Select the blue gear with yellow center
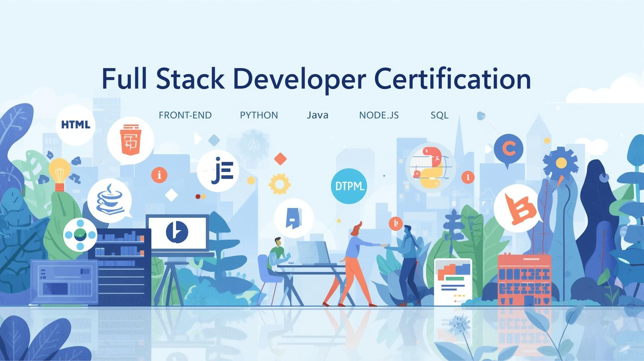This screenshot has height=361, width=644. [560, 162]
